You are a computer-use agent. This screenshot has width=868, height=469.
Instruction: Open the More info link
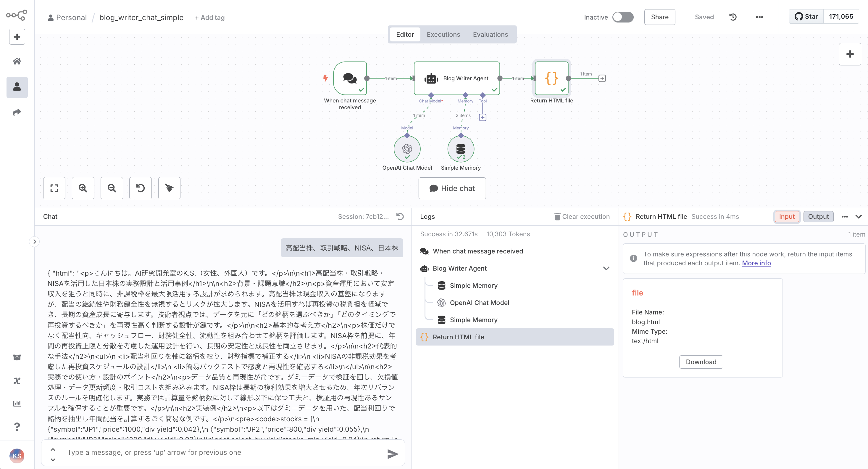tap(756, 263)
